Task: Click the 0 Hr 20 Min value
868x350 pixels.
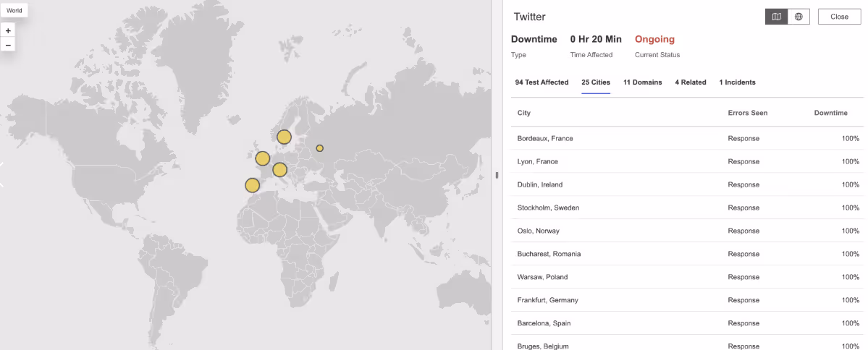Action: pyautogui.click(x=596, y=39)
